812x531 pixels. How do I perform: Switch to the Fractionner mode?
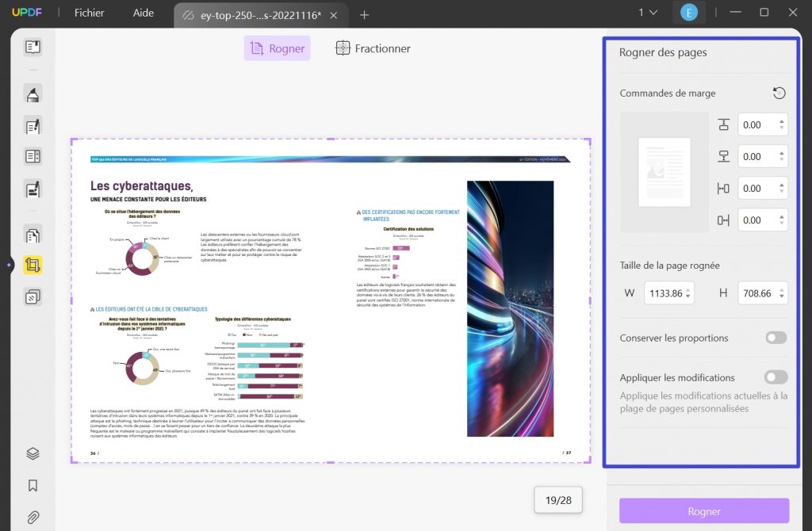pyautogui.click(x=373, y=48)
